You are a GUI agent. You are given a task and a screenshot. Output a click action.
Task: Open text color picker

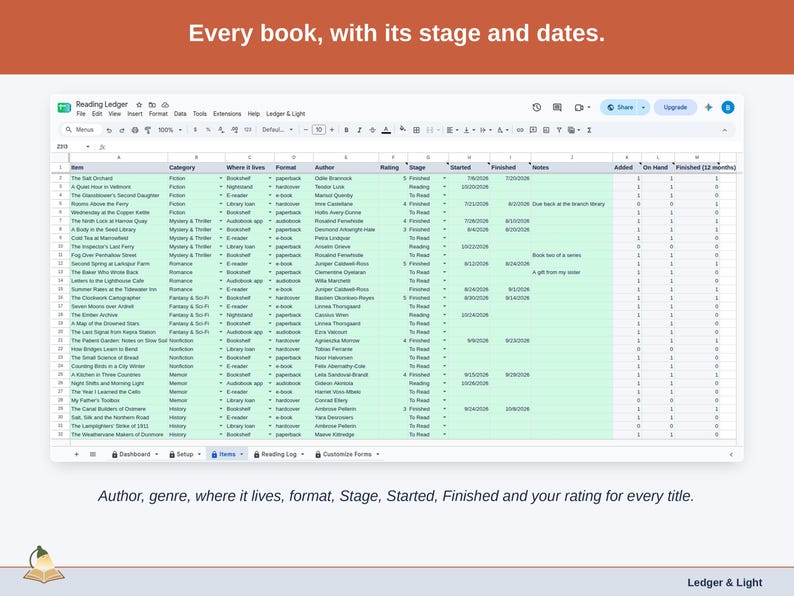(x=386, y=130)
